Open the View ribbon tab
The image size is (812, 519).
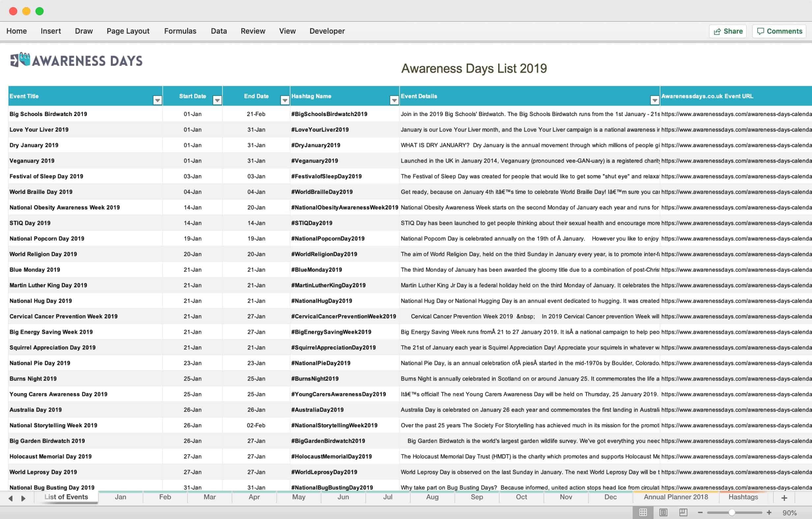287,31
